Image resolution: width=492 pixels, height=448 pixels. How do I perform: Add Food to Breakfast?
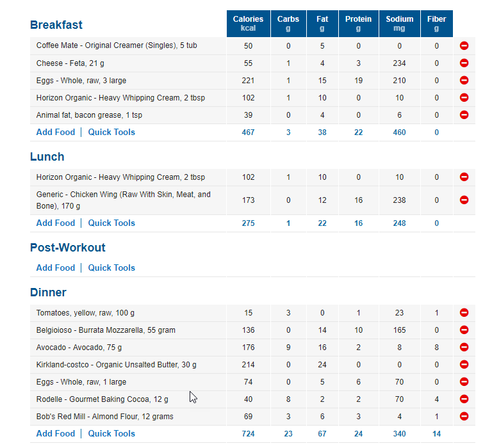[56, 132]
